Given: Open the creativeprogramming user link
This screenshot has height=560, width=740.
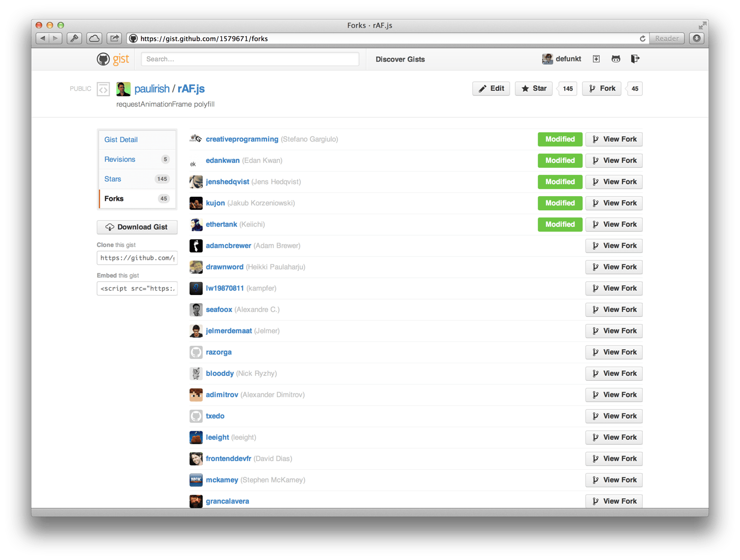Looking at the screenshot, I should click(x=242, y=139).
